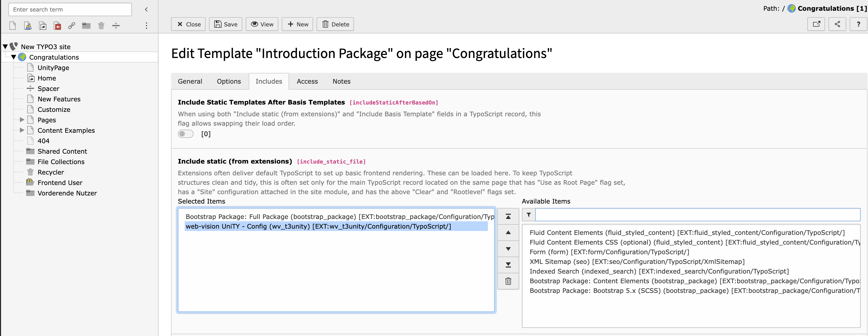Click the new standard page icon in page tree toolbar
This screenshot has width=868, height=336.
click(13, 26)
